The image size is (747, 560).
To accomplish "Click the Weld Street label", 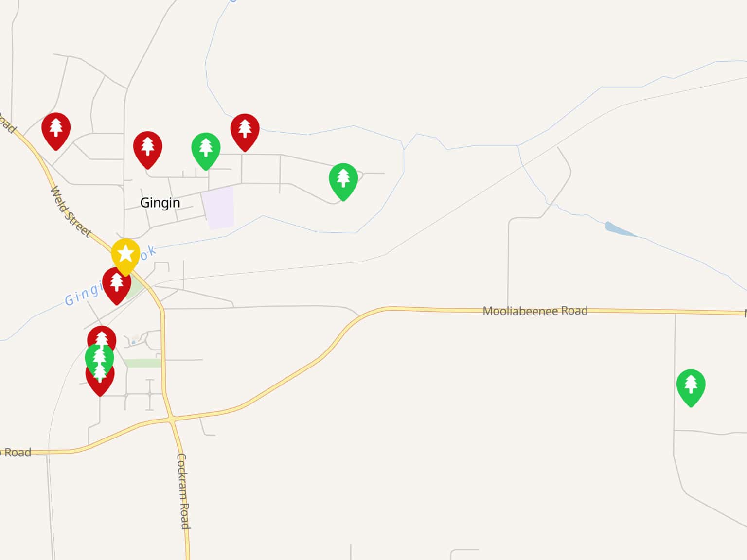I will [x=71, y=212].
